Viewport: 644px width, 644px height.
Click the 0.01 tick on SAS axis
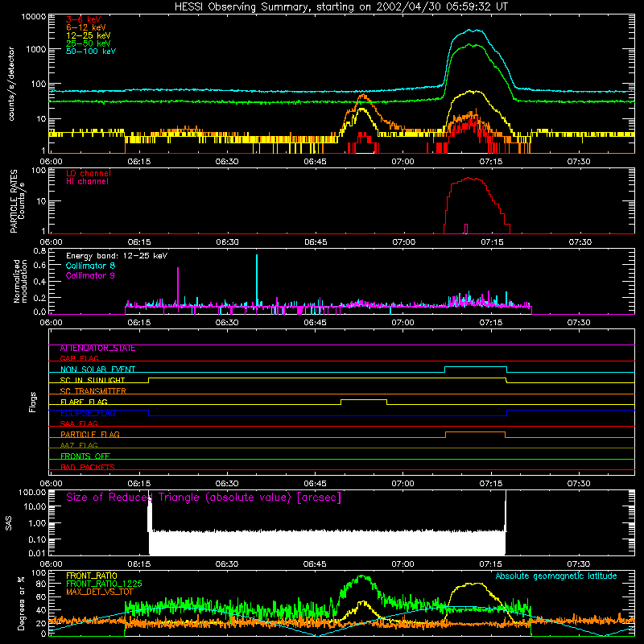[37, 553]
